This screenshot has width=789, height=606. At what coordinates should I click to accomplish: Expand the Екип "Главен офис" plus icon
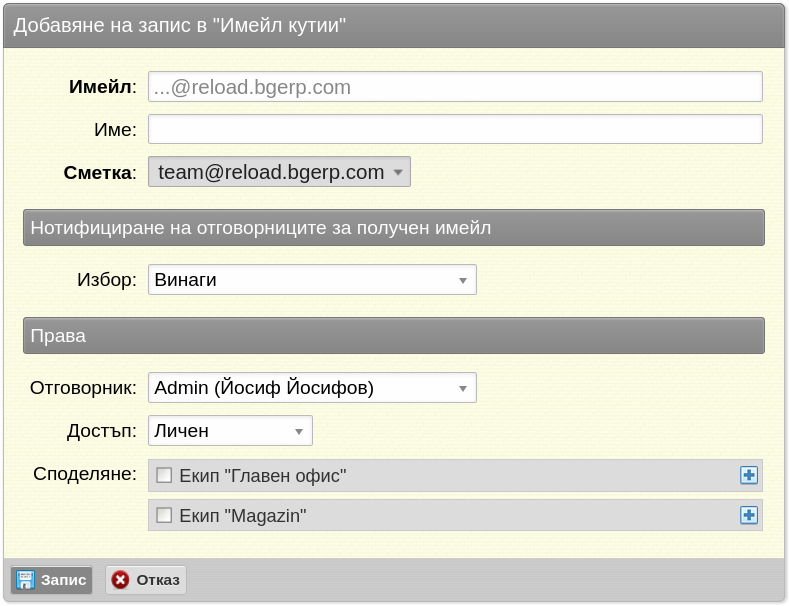click(749, 475)
